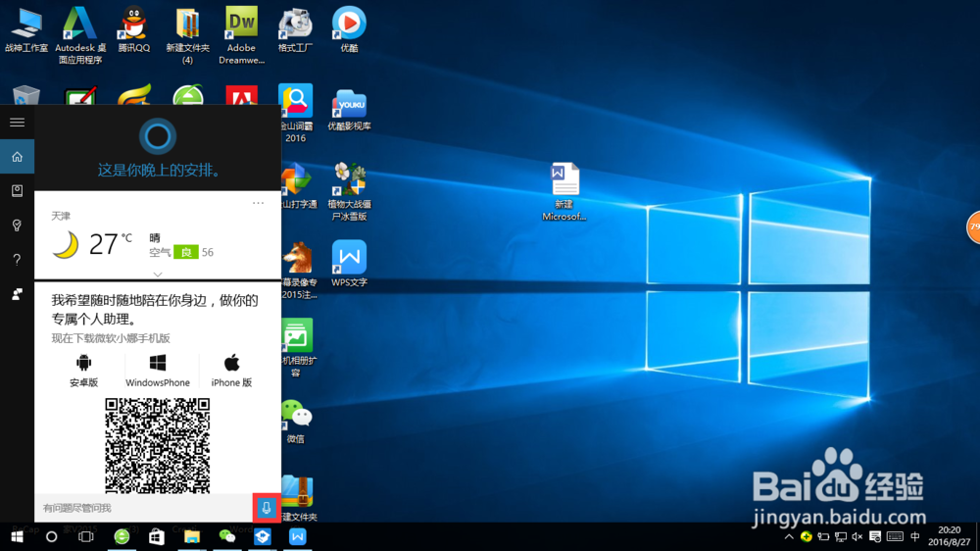
Task: Choose the iPhone 版 download option
Action: [231, 371]
